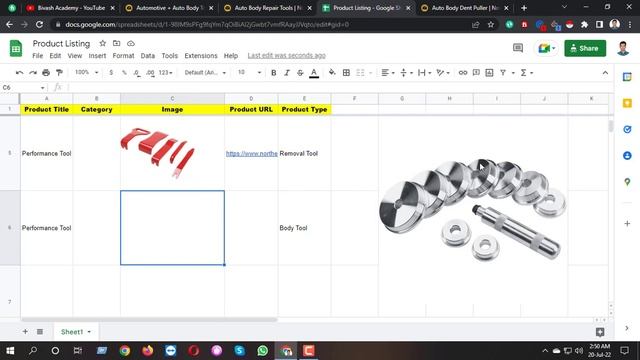
Task: Insert comment from toolbar
Action: click(x=476, y=73)
